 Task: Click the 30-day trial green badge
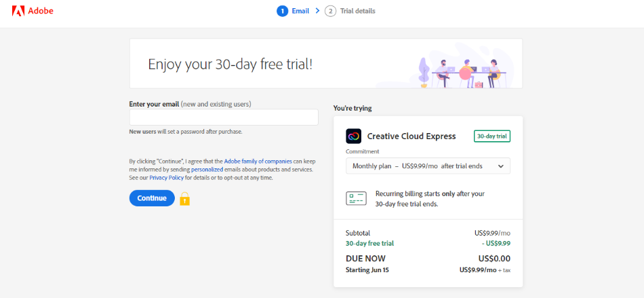[492, 136]
